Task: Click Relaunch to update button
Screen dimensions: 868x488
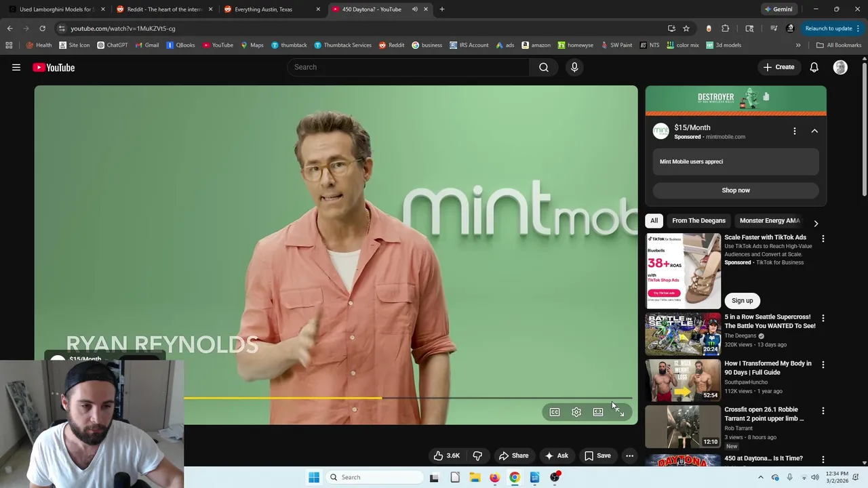Action: [x=833, y=28]
